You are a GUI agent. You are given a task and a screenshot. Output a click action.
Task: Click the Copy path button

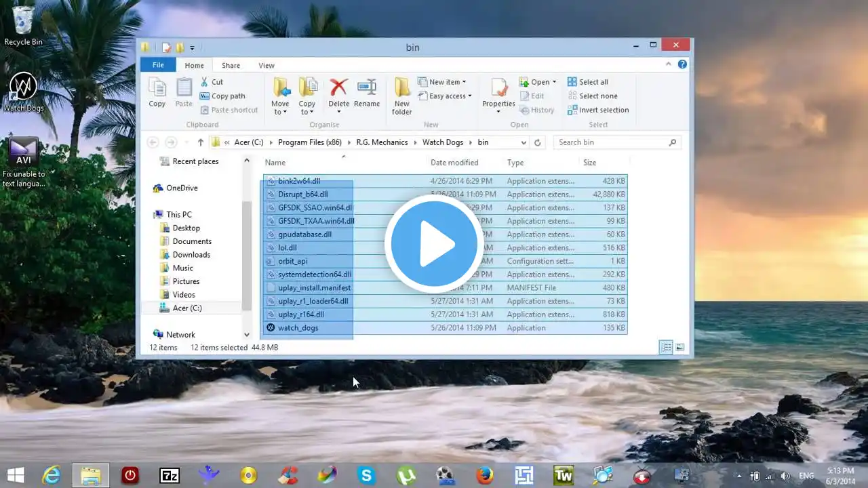222,96
